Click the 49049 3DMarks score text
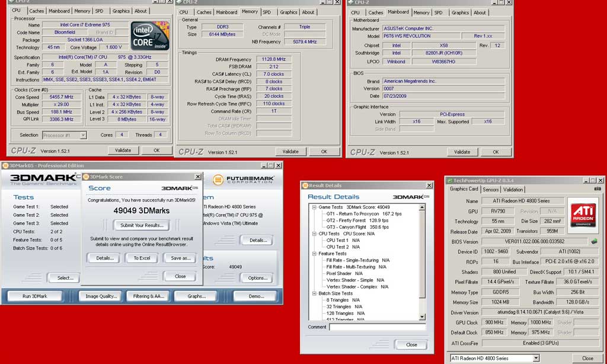The height and width of the screenshot is (364, 607). click(x=141, y=210)
